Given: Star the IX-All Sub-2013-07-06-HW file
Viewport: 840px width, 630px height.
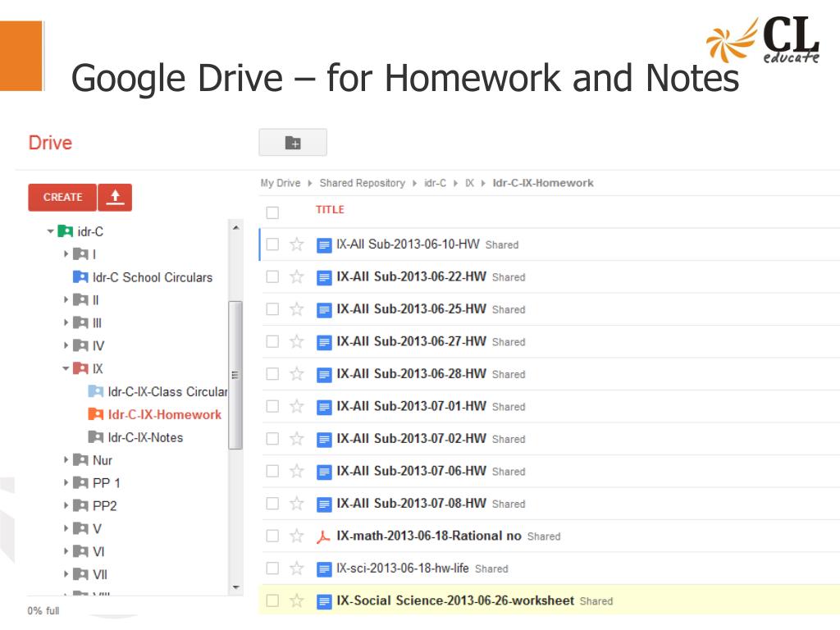Looking at the screenshot, I should (x=296, y=471).
